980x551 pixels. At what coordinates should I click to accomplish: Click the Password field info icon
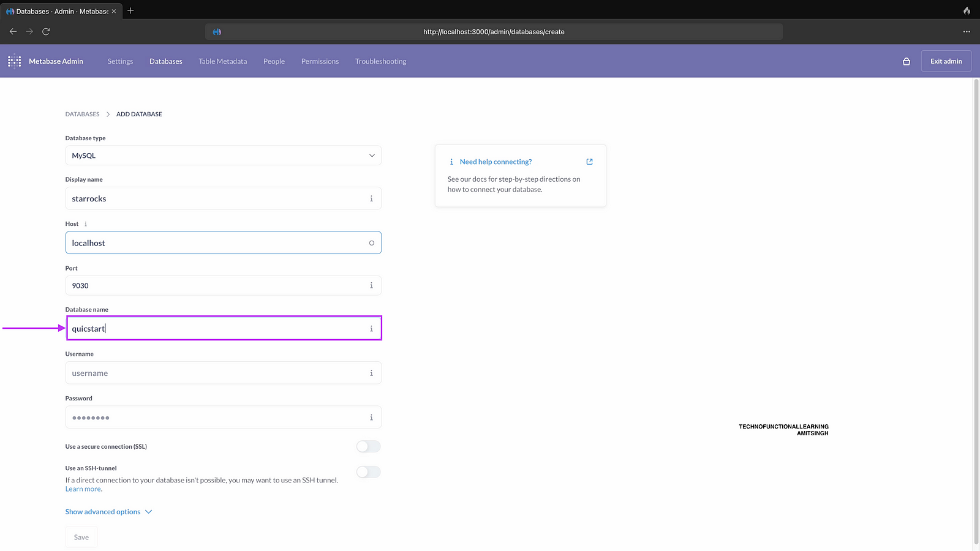(x=371, y=418)
